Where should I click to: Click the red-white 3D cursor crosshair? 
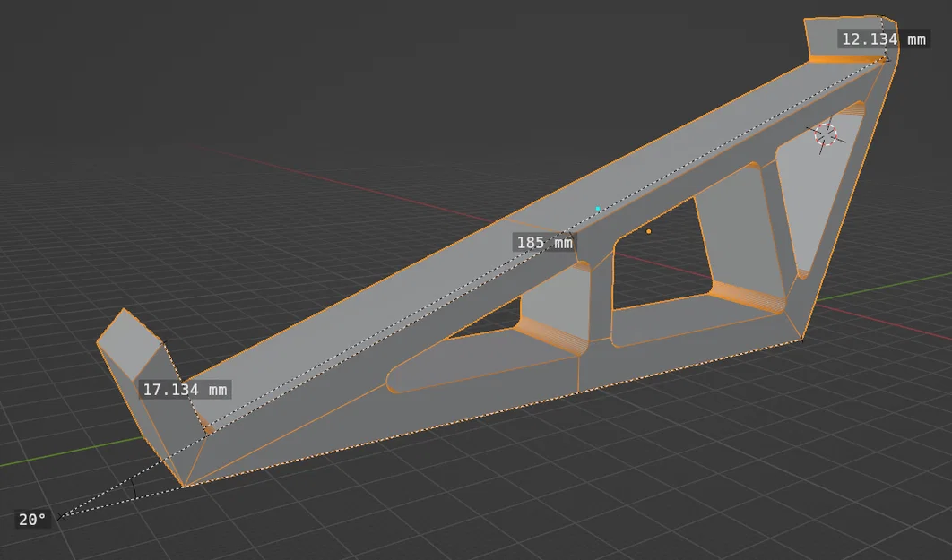point(826,134)
